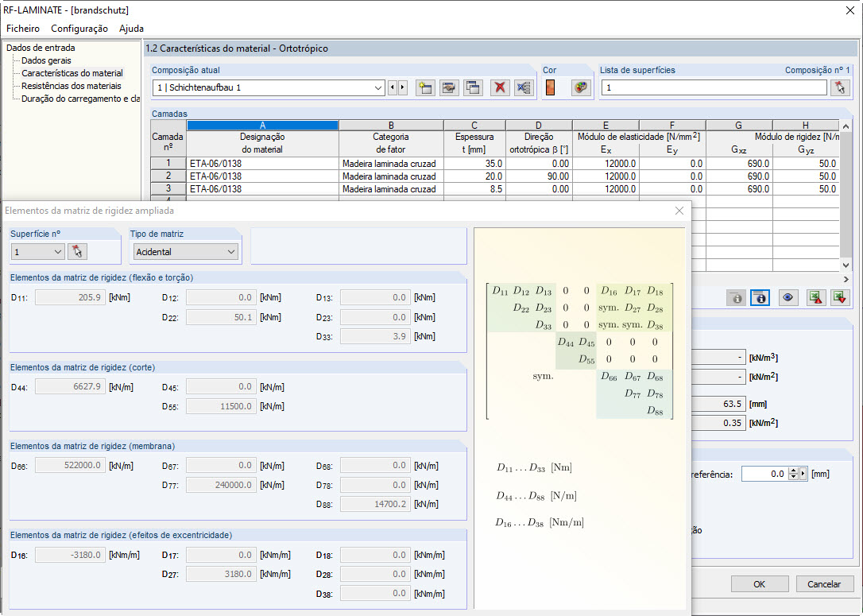The width and height of the screenshot is (863, 616).
Task: Open the Ficheiro menu
Action: [x=23, y=28]
